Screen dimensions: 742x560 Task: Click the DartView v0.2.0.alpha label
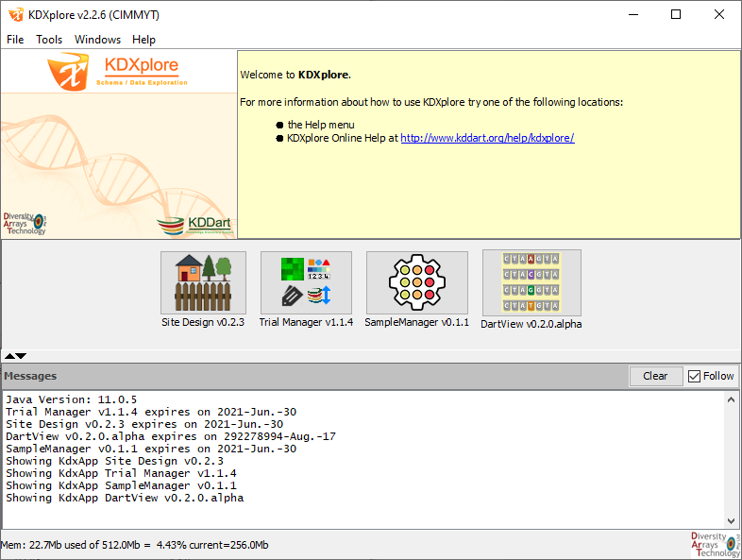[531, 324]
